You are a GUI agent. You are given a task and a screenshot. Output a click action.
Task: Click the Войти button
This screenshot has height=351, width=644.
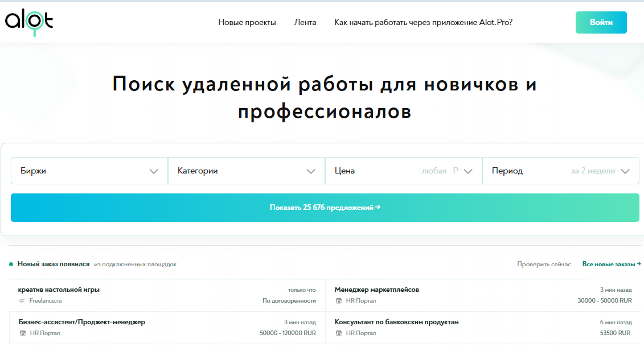coord(601,22)
